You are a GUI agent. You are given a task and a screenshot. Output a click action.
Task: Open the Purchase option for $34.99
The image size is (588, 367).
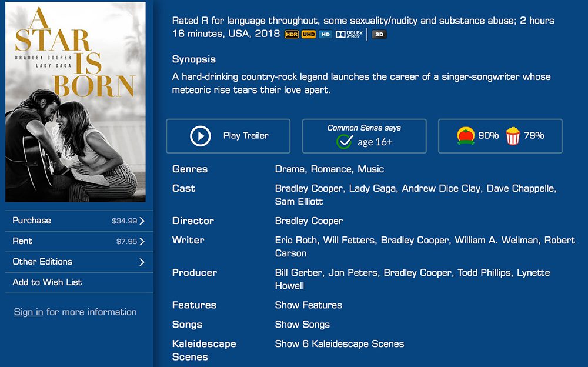pos(79,221)
